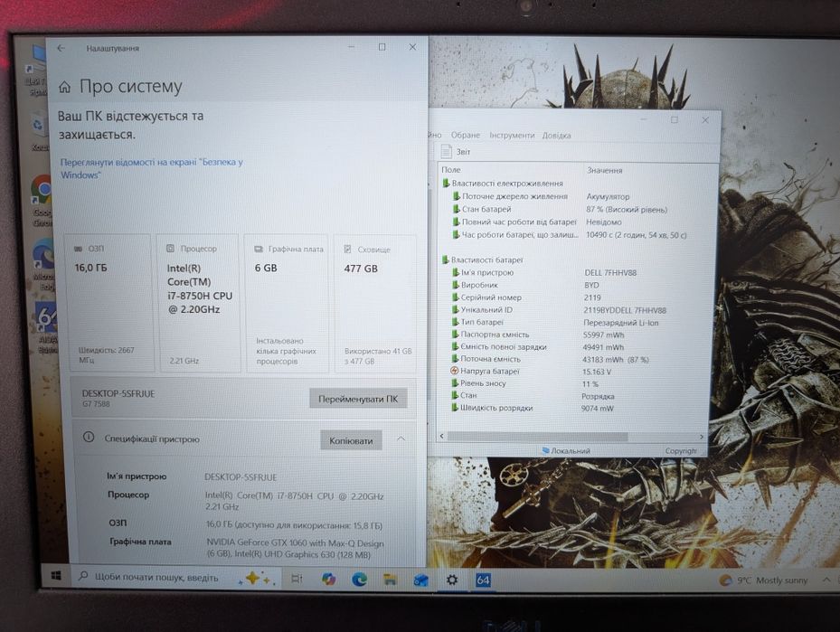The width and height of the screenshot is (840, 632).
Task: Click the Паспортна ємність value 55997 mWh
Action: pyautogui.click(x=603, y=335)
